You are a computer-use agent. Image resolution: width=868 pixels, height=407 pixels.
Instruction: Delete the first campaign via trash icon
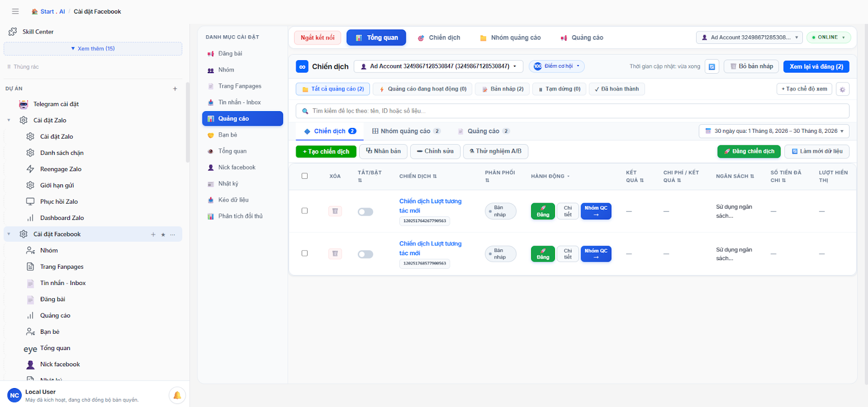click(x=335, y=211)
